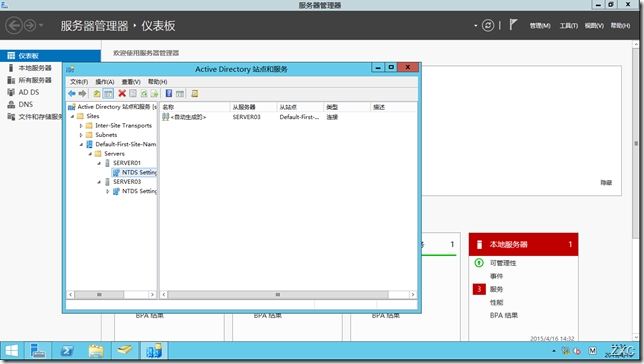Select 本地服务器 in Server Manager sidebar
This screenshot has height=364, width=644.
(35, 68)
